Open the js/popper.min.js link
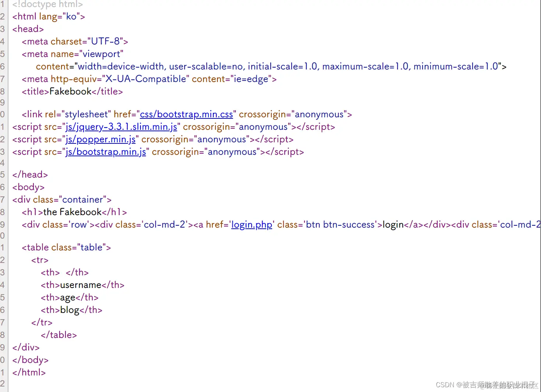Image resolution: width=541 pixels, height=392 pixels. tap(101, 139)
